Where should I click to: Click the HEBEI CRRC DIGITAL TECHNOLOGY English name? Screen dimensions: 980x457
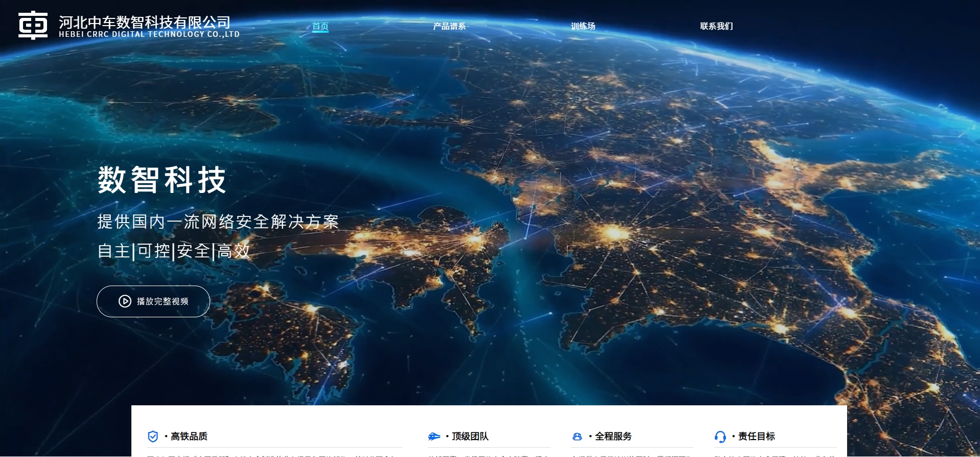point(149,34)
